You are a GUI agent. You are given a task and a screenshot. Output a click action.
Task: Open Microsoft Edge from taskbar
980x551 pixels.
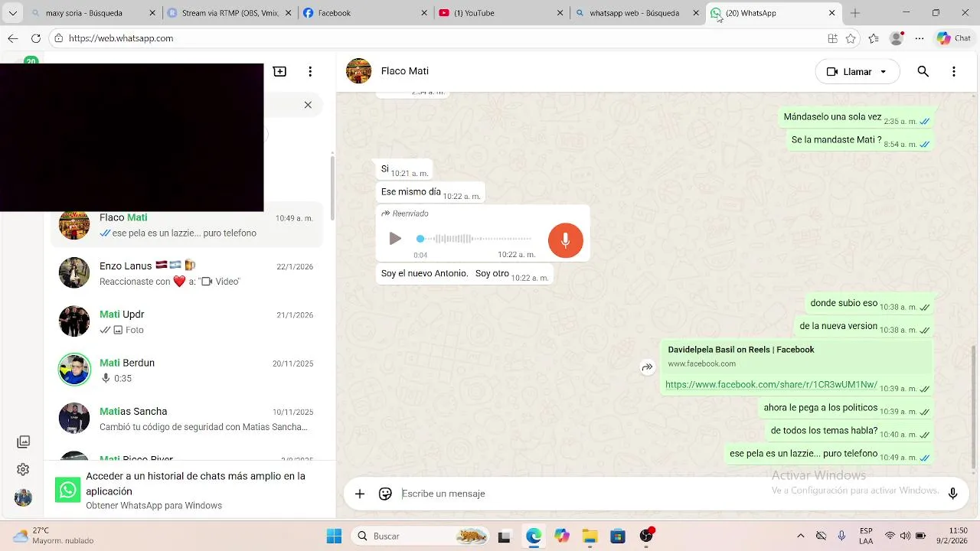534,536
